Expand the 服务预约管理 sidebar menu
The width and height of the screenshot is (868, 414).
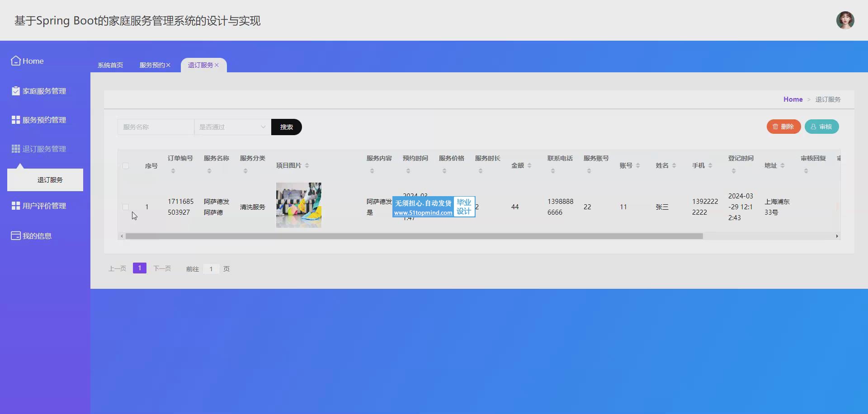tap(45, 120)
